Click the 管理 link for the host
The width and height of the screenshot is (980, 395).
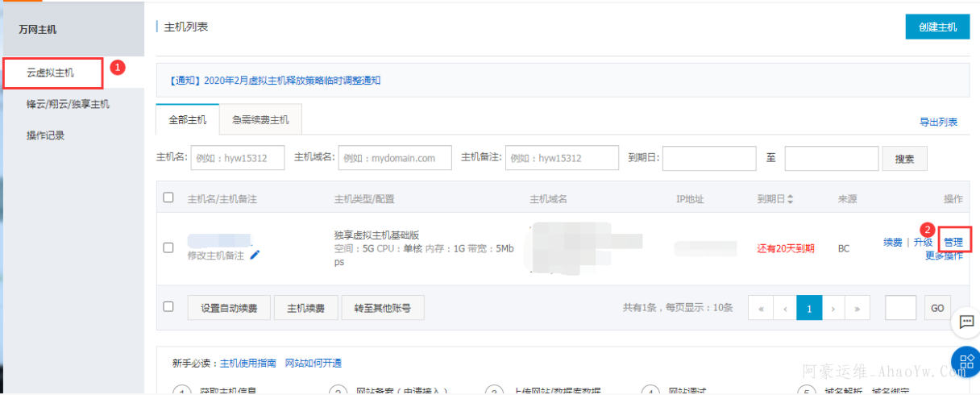[x=953, y=242]
